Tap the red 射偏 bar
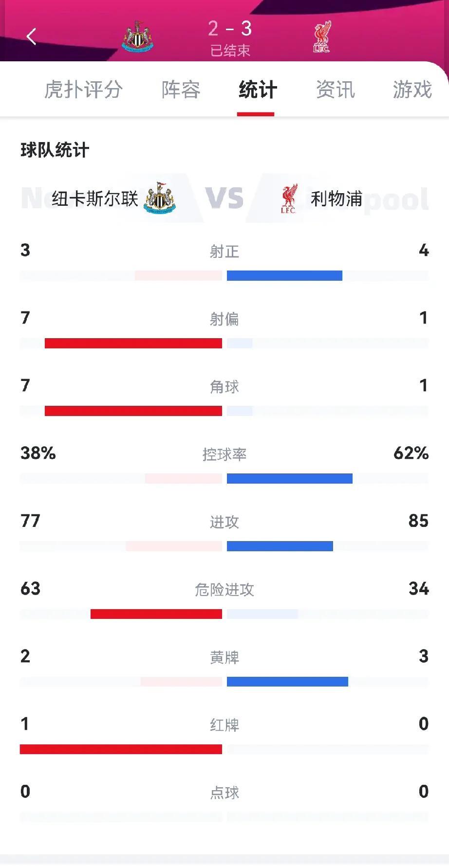449x868 pixels. (133, 344)
